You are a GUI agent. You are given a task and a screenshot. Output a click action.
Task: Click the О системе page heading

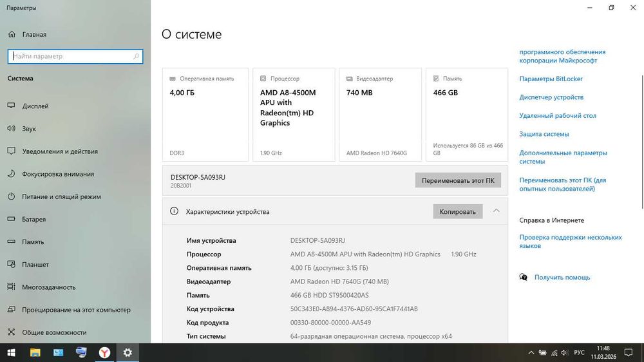tap(191, 34)
